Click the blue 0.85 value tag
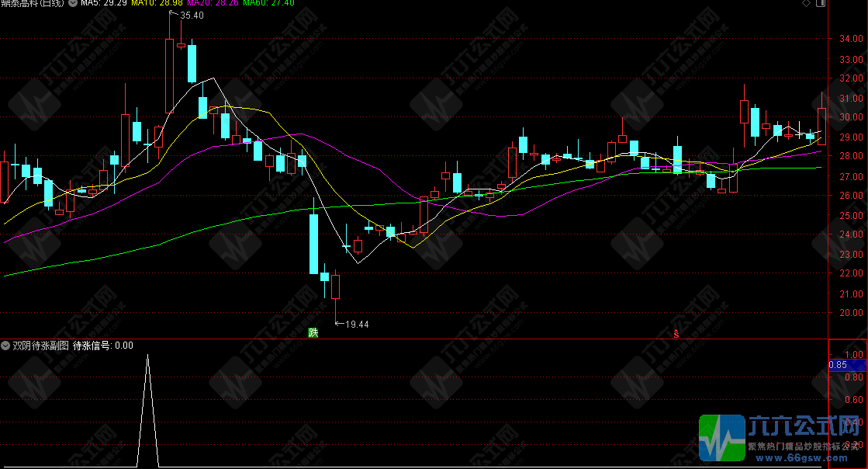 [x=838, y=364]
